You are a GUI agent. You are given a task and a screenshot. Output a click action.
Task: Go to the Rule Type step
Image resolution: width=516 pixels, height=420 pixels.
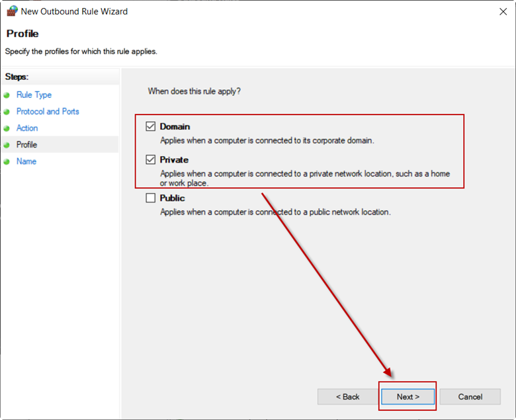pos(34,95)
